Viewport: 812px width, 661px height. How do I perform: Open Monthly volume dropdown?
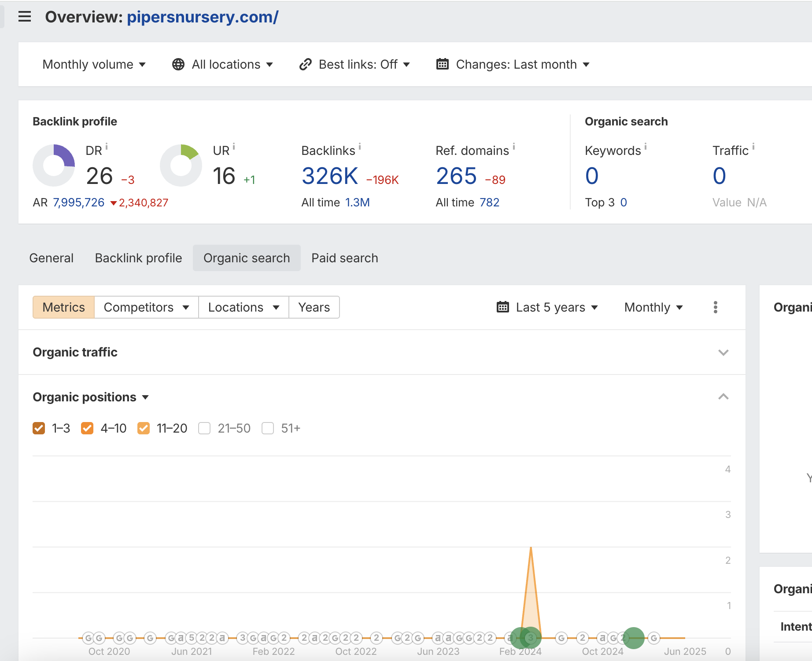click(94, 64)
